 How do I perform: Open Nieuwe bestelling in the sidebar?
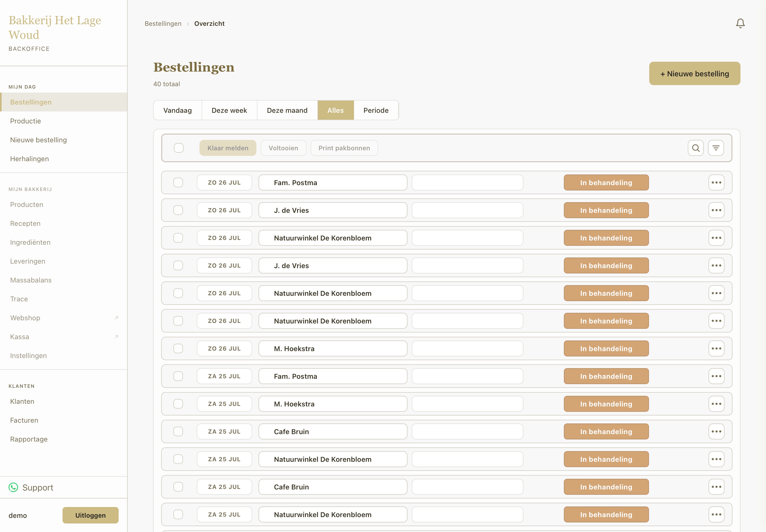pos(63,140)
